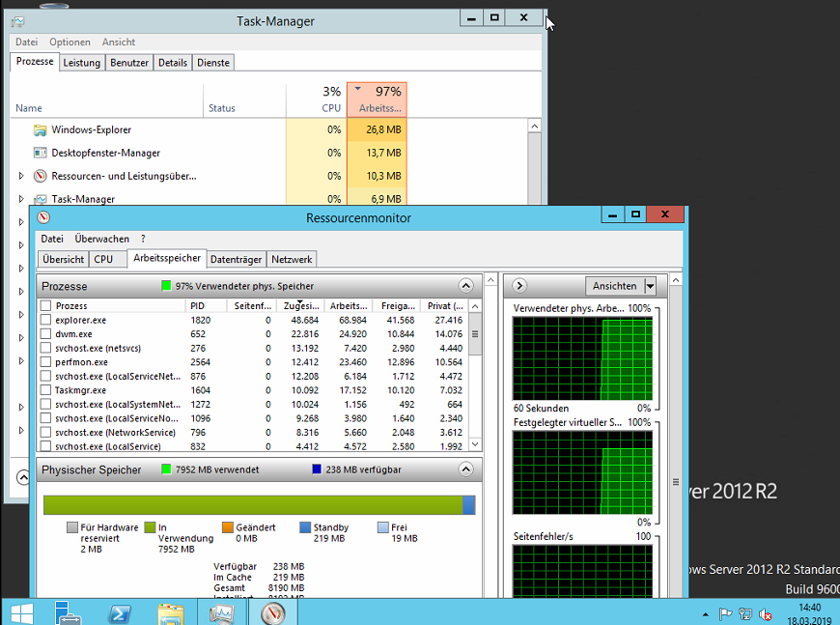Expand the Ressourcen- und Leistungsüber... process row
The height and width of the screenshot is (625, 840).
(x=21, y=176)
